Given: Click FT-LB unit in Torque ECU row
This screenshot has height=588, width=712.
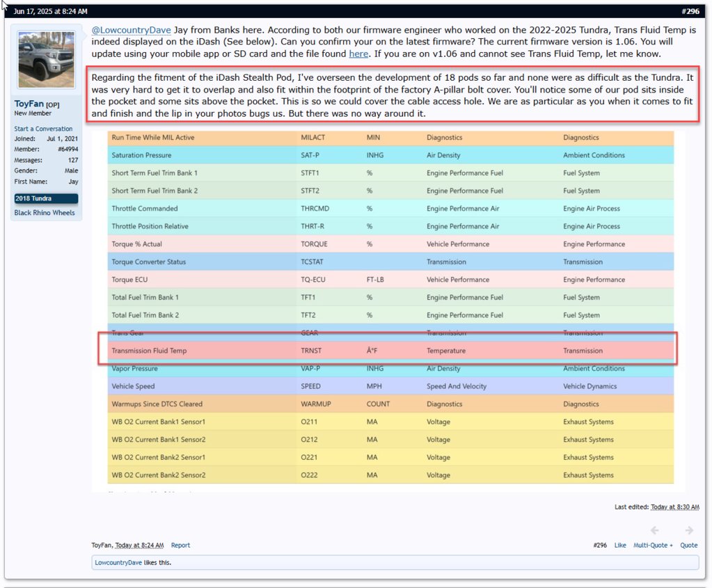Looking at the screenshot, I should (x=375, y=280).
